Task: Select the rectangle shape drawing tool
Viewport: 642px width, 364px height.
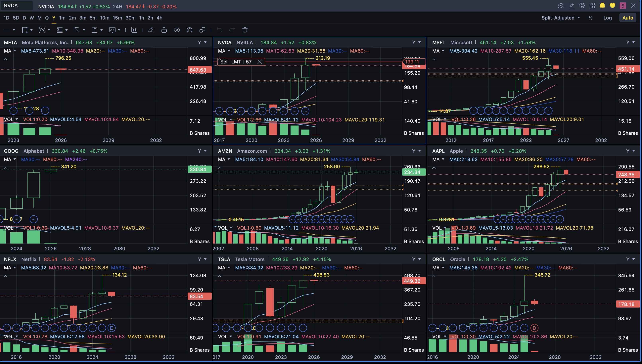Action: [x=24, y=30]
